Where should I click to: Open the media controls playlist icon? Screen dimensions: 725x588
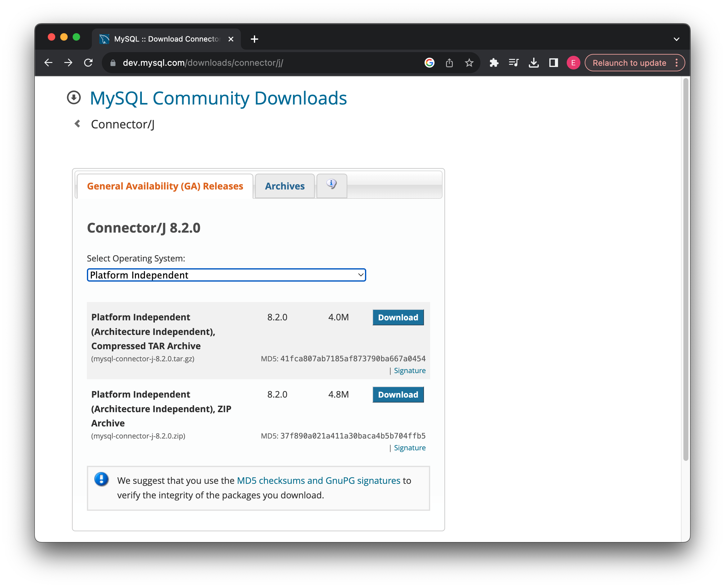coord(514,63)
